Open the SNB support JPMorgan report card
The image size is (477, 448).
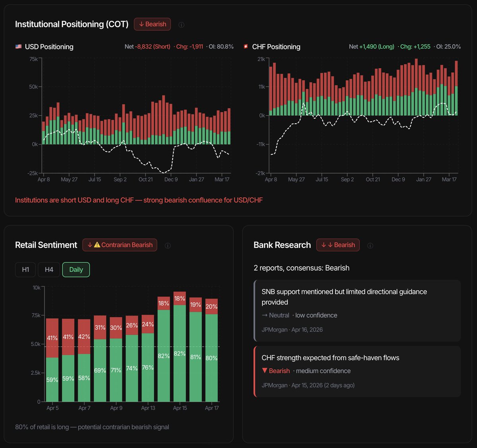[x=357, y=311]
